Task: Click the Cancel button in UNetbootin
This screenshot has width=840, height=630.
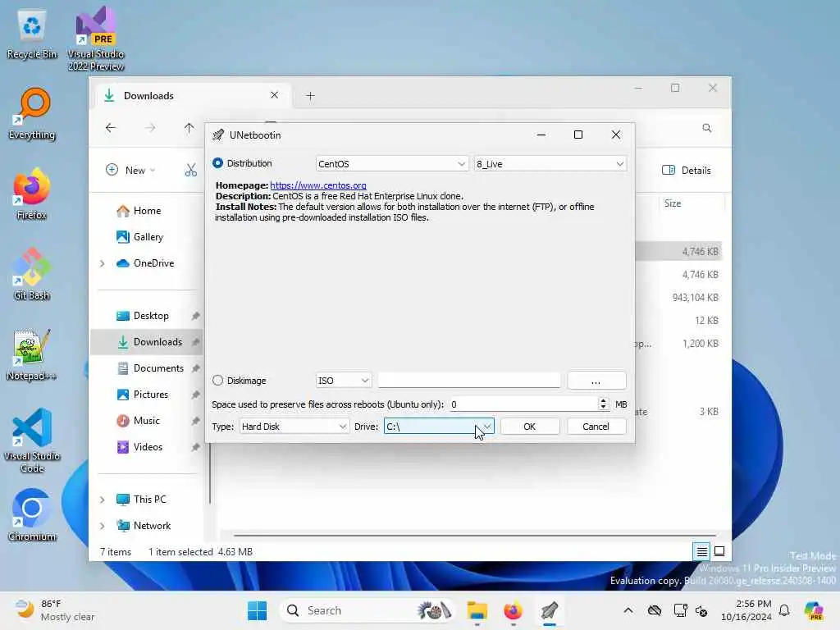Action: tap(596, 427)
